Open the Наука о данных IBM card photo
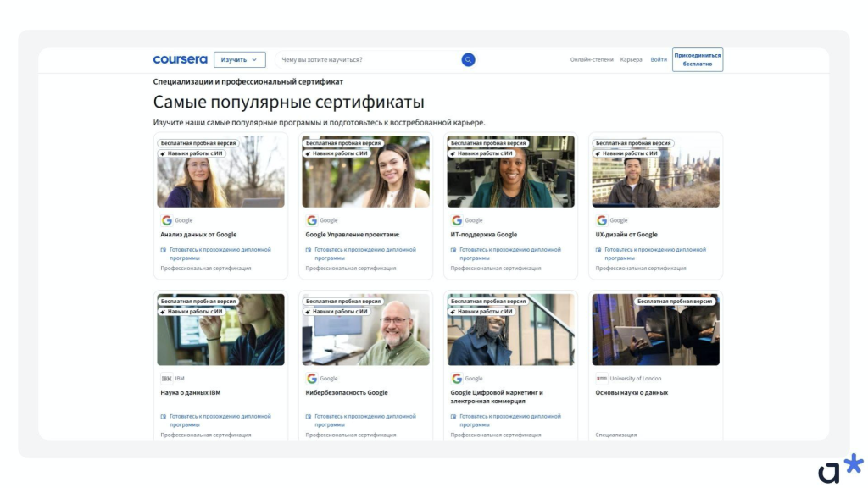Viewport: 868px width, 488px height. 221,330
